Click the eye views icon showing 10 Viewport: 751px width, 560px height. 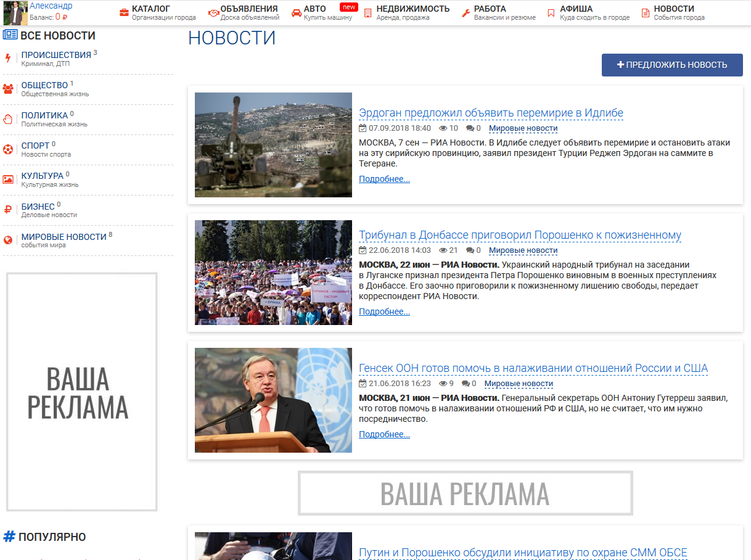tap(443, 128)
